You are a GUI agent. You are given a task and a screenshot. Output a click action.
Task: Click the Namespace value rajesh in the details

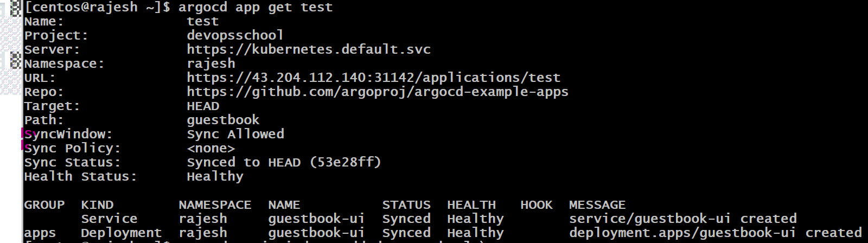211,63
